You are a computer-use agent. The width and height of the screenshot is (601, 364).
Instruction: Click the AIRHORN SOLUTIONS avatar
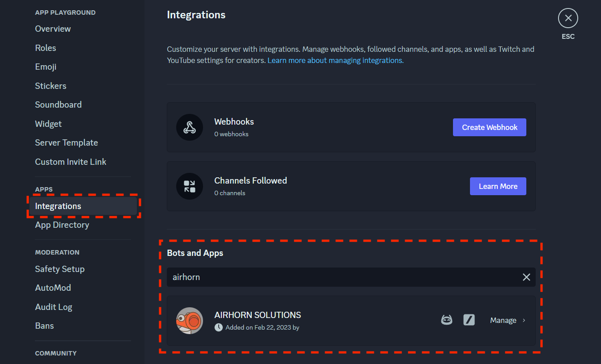coord(190,320)
